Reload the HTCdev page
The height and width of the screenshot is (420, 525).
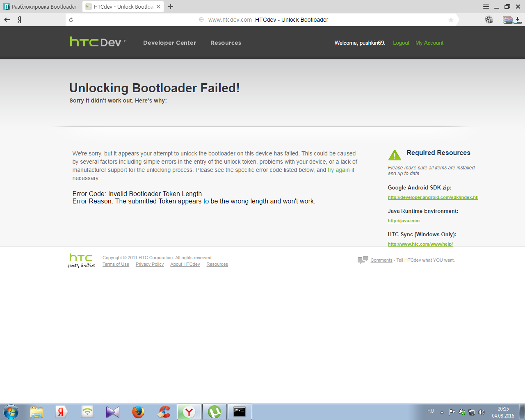coord(71,20)
